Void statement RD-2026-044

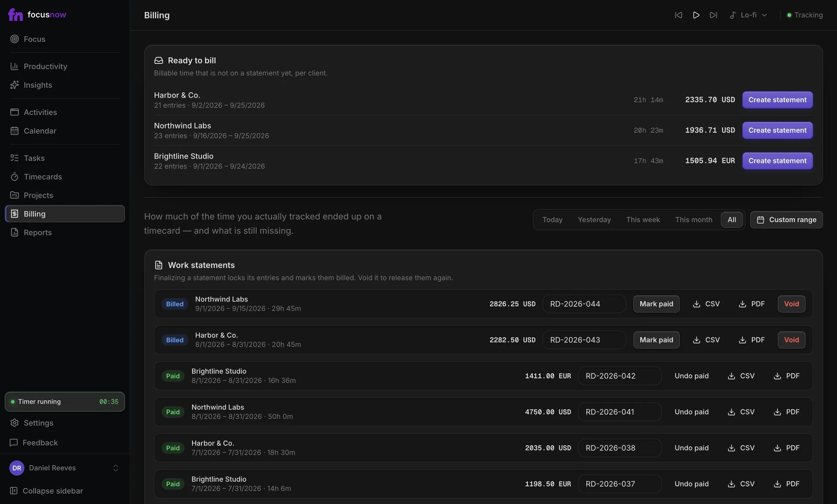click(x=791, y=304)
